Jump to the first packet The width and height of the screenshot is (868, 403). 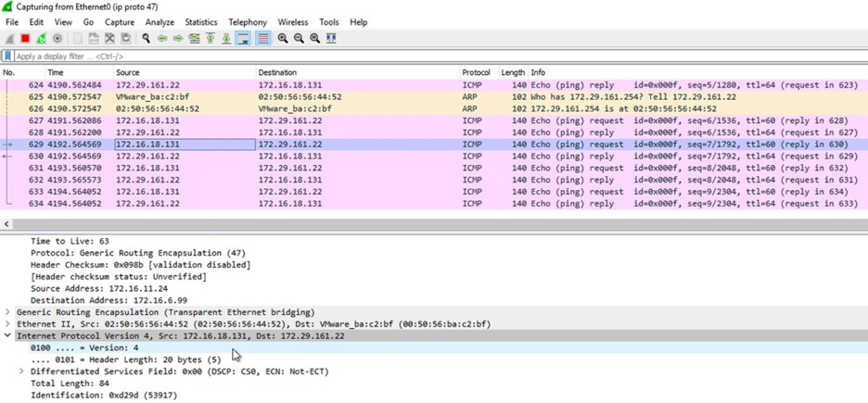point(211,39)
